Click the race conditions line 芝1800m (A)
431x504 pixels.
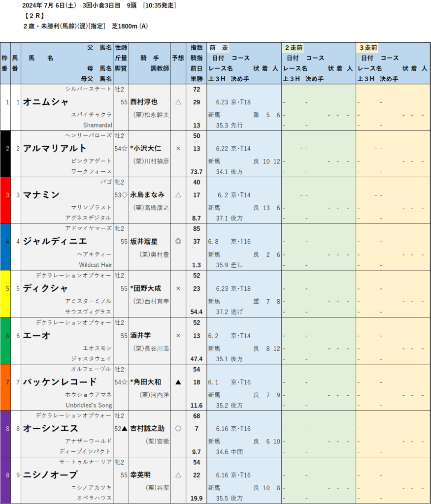[x=85, y=26]
